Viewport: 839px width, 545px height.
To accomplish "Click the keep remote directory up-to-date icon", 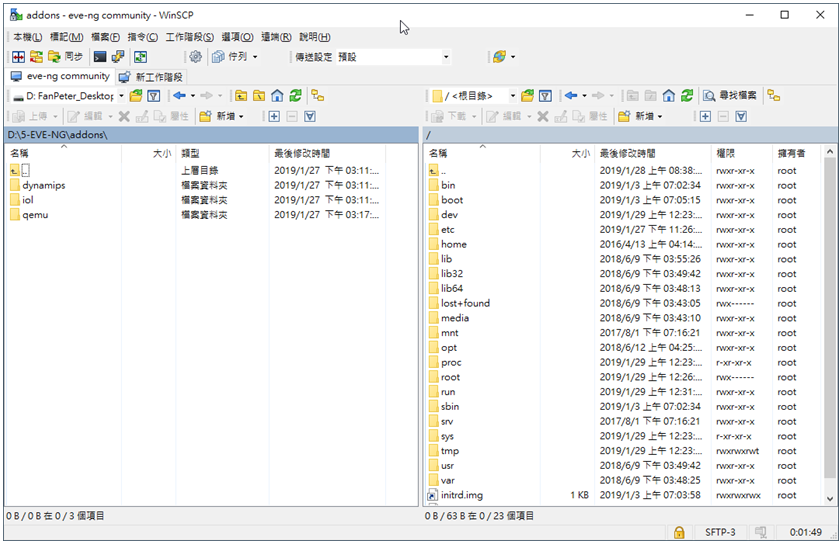I will [x=140, y=57].
